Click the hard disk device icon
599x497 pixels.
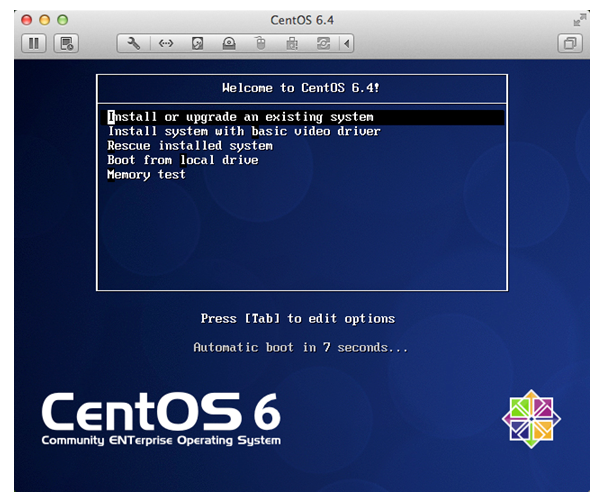197,44
